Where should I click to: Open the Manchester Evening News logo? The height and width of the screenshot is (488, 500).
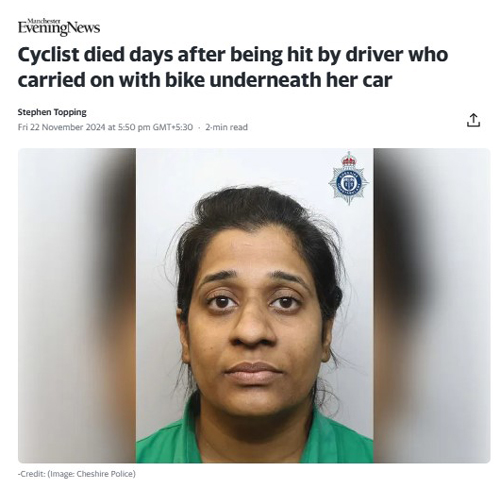[59, 27]
